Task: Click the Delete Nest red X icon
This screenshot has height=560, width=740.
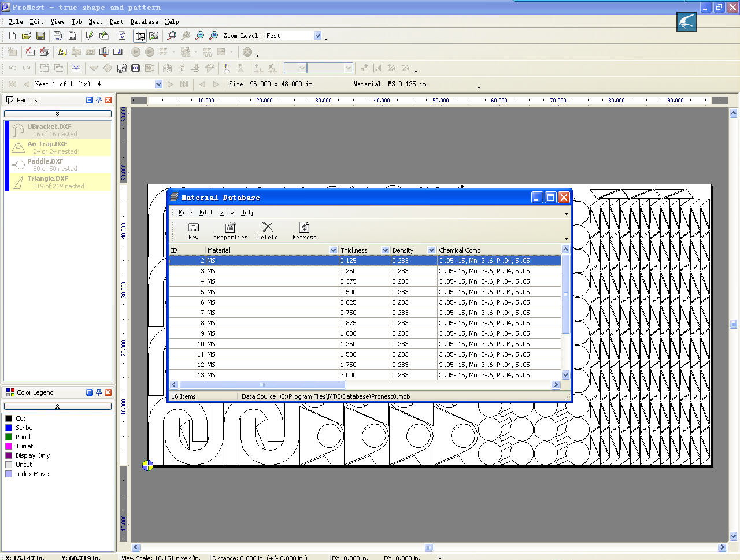Action: (x=30, y=52)
